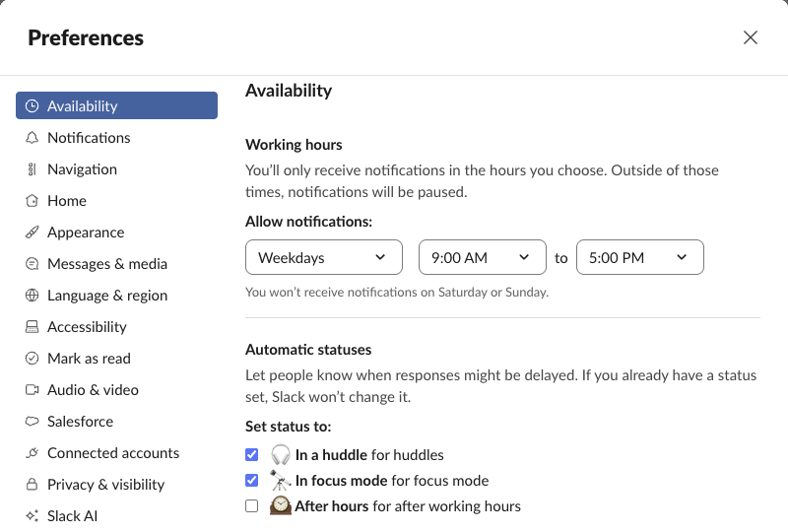Click the sparkle icon beside Slack AI
The height and width of the screenshot is (532, 788).
pos(33,516)
